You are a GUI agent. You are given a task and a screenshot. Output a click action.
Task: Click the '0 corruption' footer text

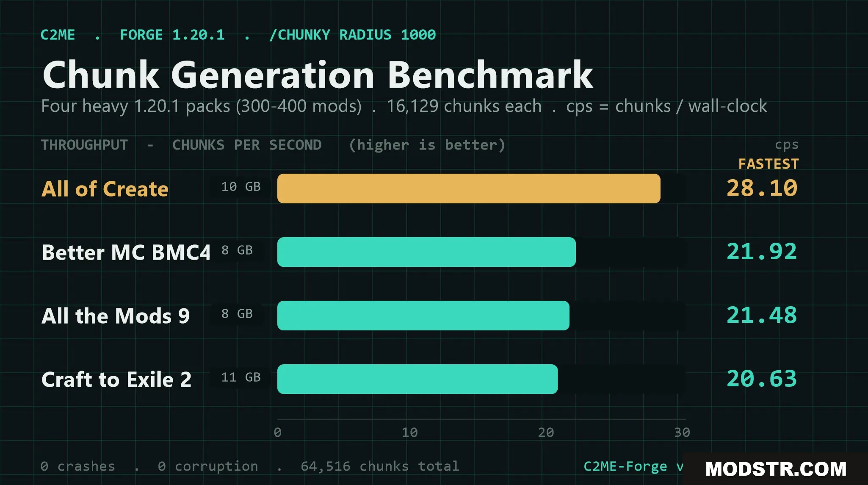click(208, 466)
